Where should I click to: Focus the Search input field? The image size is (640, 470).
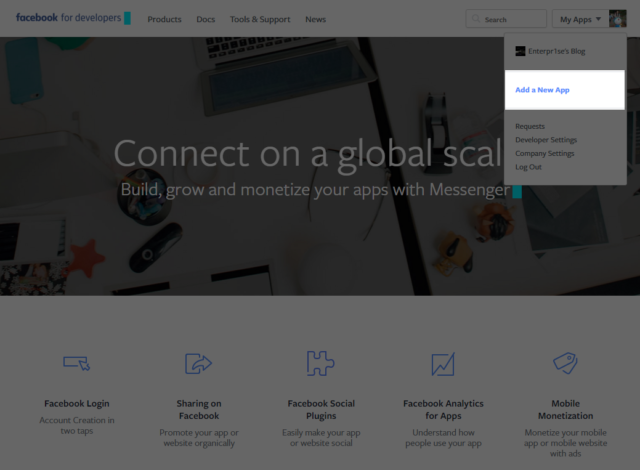pos(506,19)
